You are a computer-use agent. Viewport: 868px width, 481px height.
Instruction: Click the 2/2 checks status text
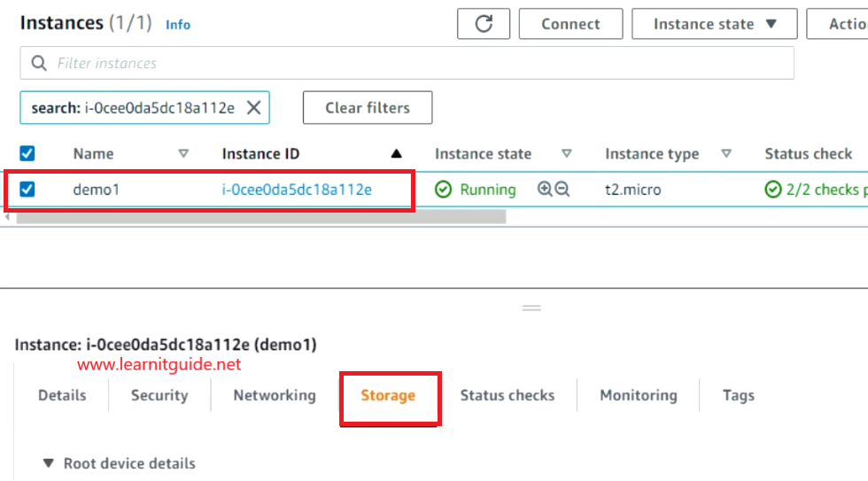click(826, 190)
